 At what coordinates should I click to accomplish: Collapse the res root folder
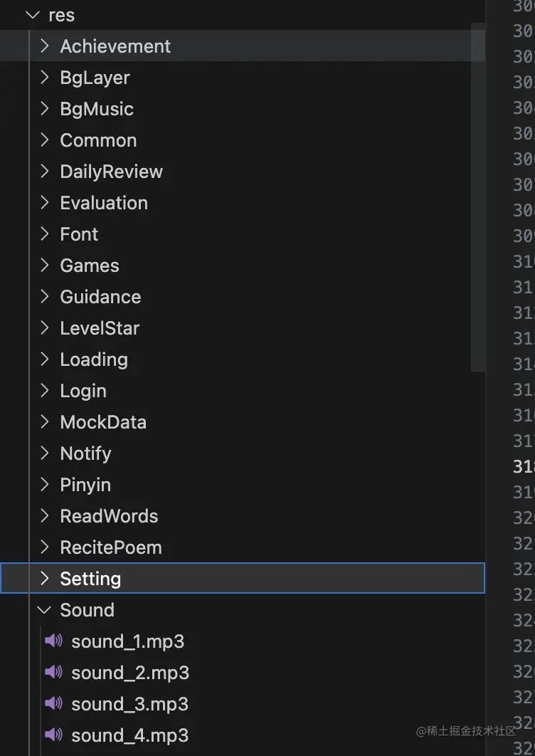tap(32, 14)
